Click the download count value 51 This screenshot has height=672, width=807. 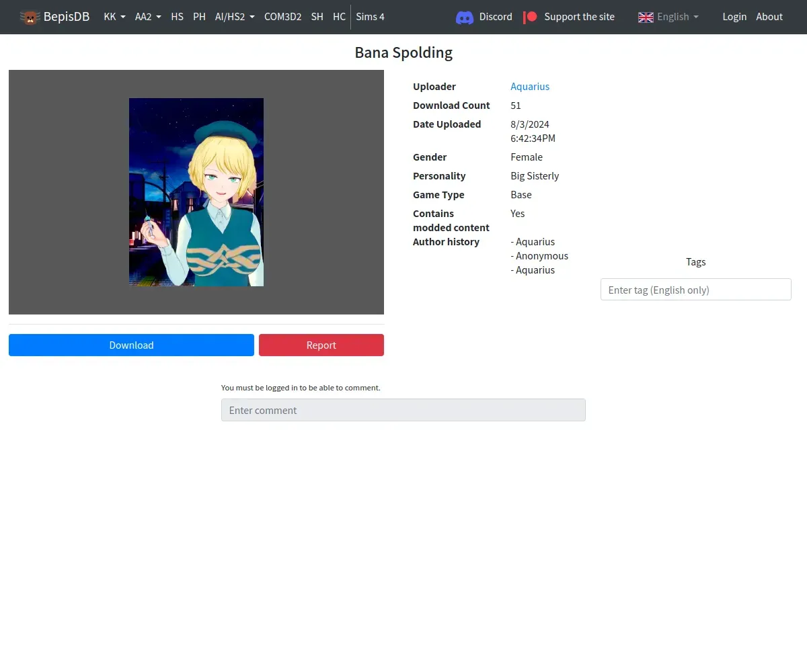tap(516, 105)
